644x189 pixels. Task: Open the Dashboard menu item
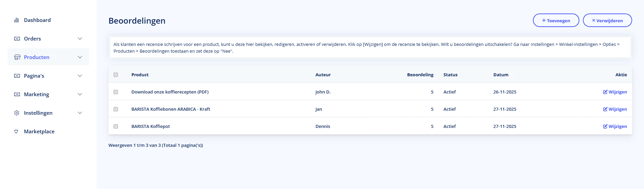coord(37,20)
